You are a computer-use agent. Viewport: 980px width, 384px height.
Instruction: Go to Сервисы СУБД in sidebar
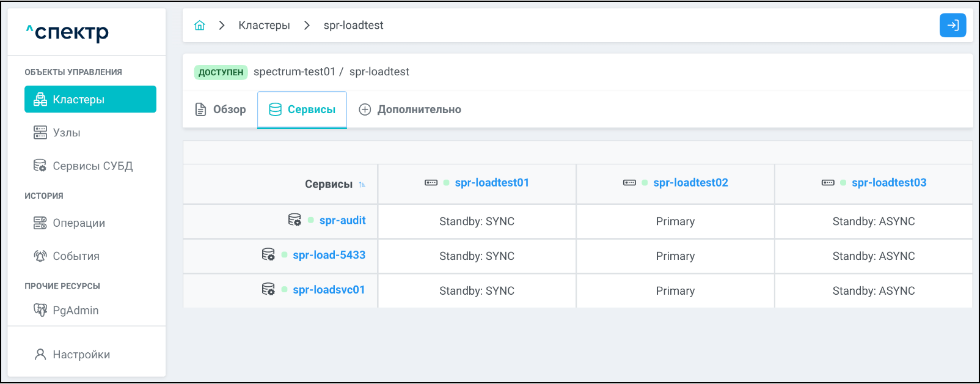[x=92, y=166]
